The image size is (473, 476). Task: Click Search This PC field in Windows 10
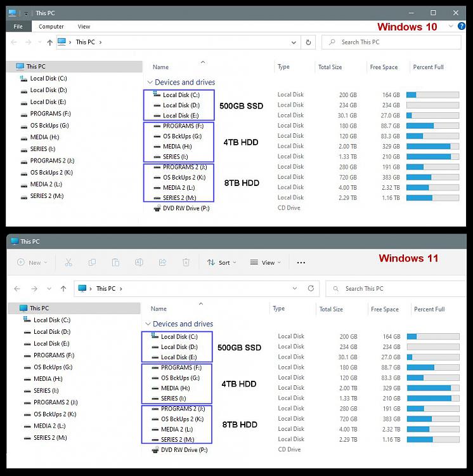point(391,42)
